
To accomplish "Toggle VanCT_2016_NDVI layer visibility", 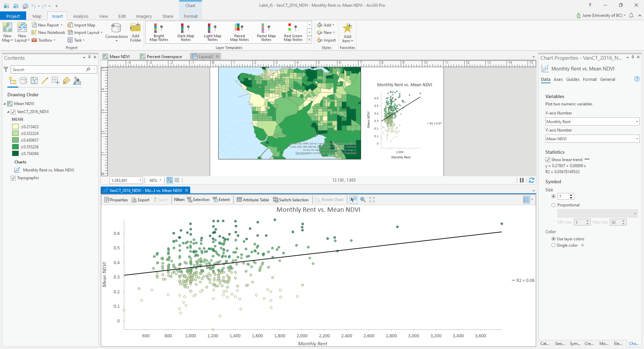I will point(13,112).
